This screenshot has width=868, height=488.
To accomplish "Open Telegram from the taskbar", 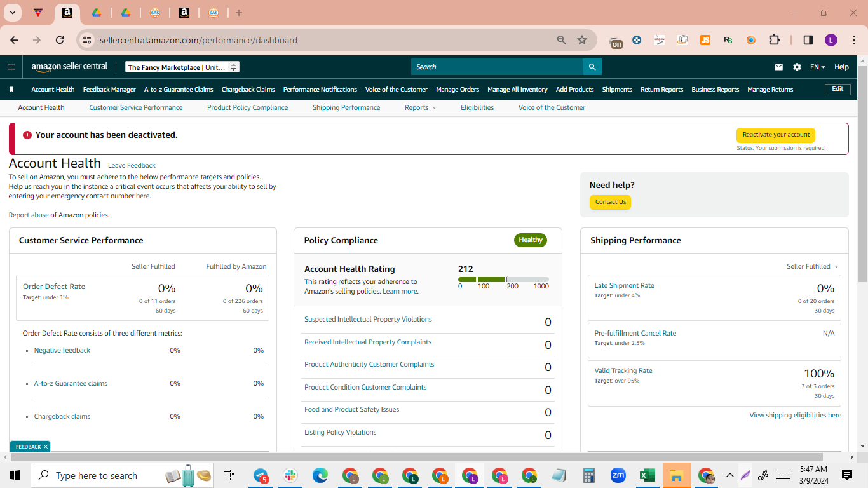I will pyautogui.click(x=261, y=475).
